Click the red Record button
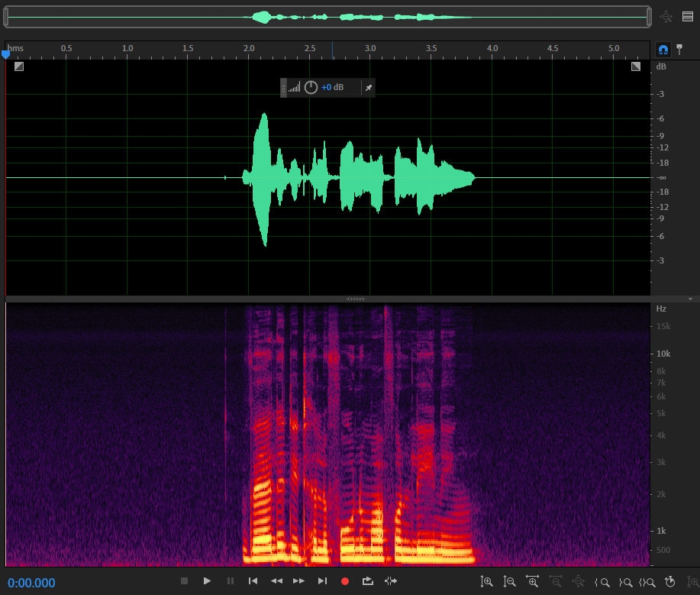700x595 pixels. 345,581
